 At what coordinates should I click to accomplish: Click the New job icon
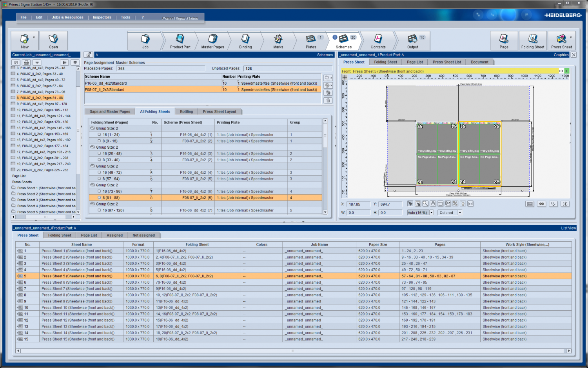tap(24, 38)
